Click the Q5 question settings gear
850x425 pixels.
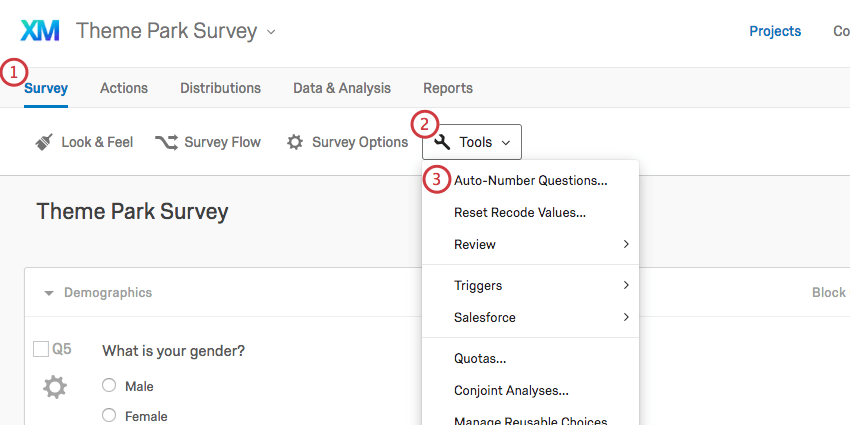(x=54, y=387)
